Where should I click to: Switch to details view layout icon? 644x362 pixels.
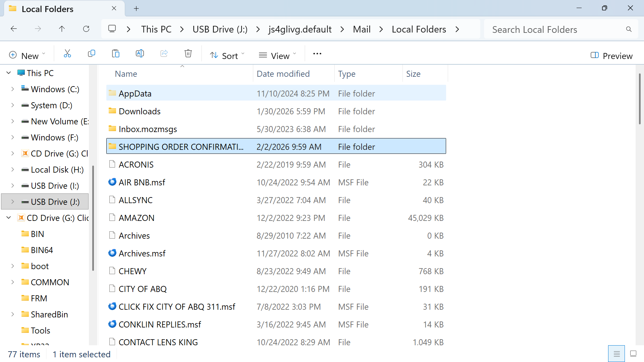(616, 354)
